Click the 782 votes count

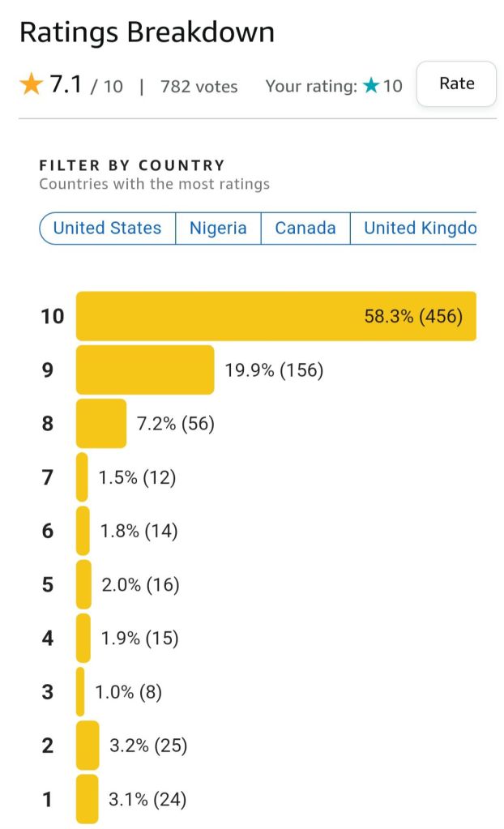[199, 87]
